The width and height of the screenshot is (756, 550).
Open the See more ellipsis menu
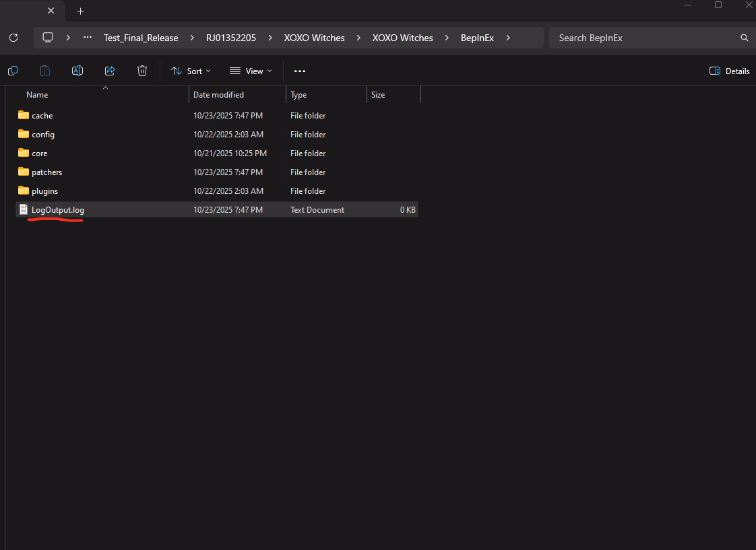[300, 71]
